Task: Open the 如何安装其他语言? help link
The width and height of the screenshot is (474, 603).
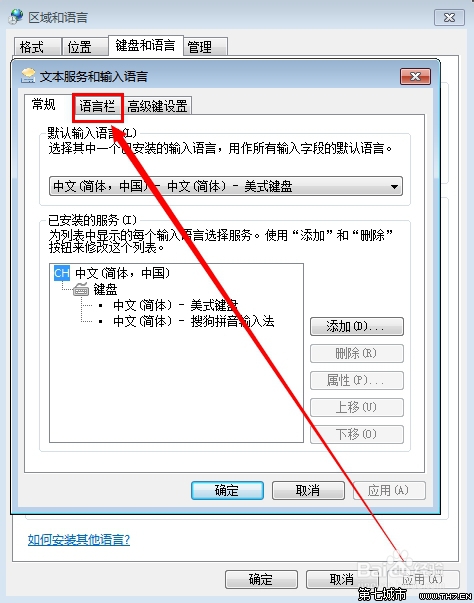Action: [x=79, y=540]
